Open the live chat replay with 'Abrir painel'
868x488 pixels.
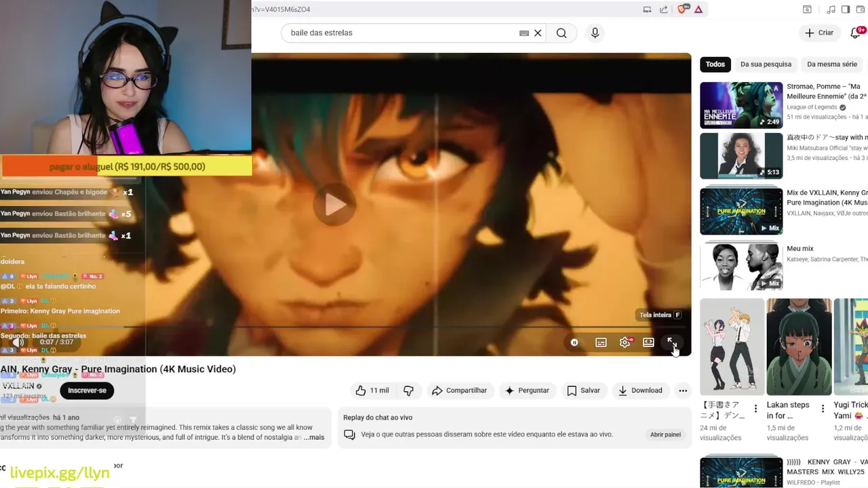[665, 434]
